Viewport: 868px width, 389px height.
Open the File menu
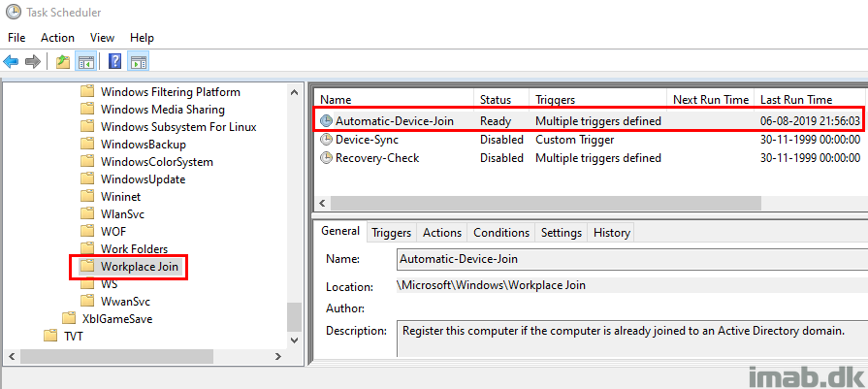point(16,38)
